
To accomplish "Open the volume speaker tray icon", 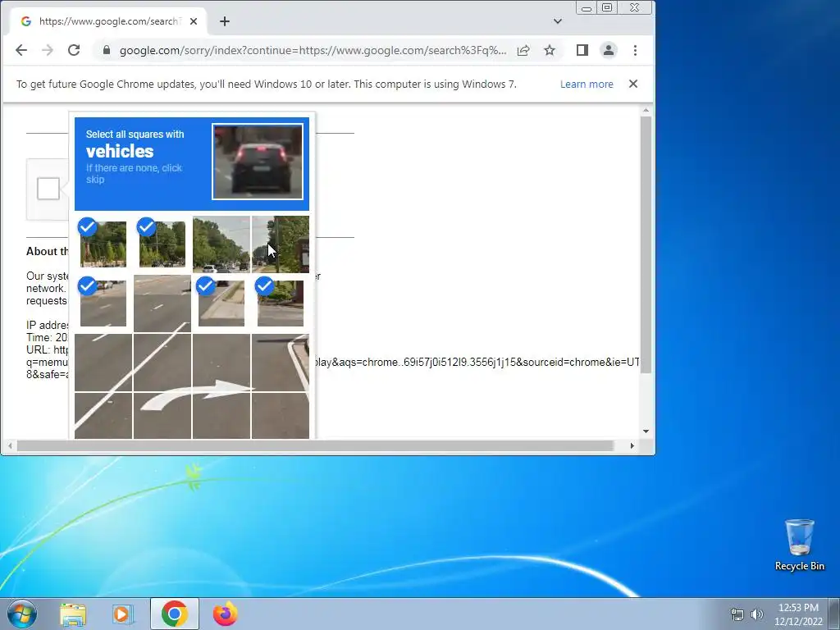I will [756, 614].
